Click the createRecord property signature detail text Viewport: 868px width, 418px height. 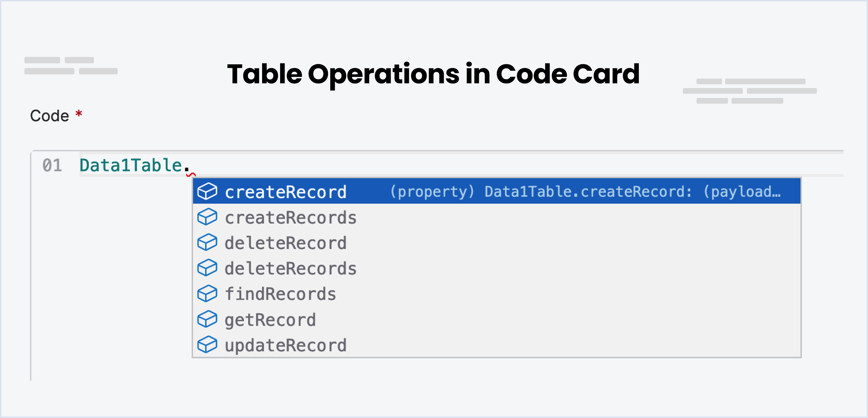click(x=586, y=192)
